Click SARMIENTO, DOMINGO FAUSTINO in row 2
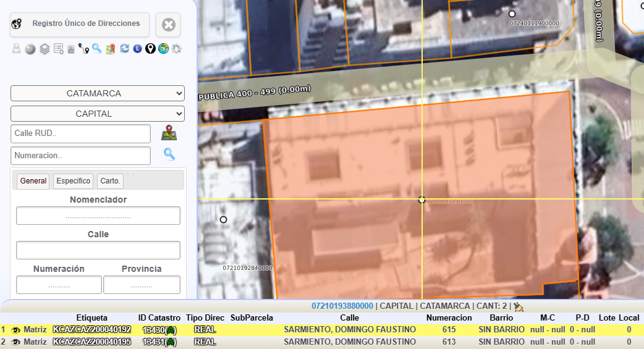Viewport: 644px width, 349px height. [350, 342]
